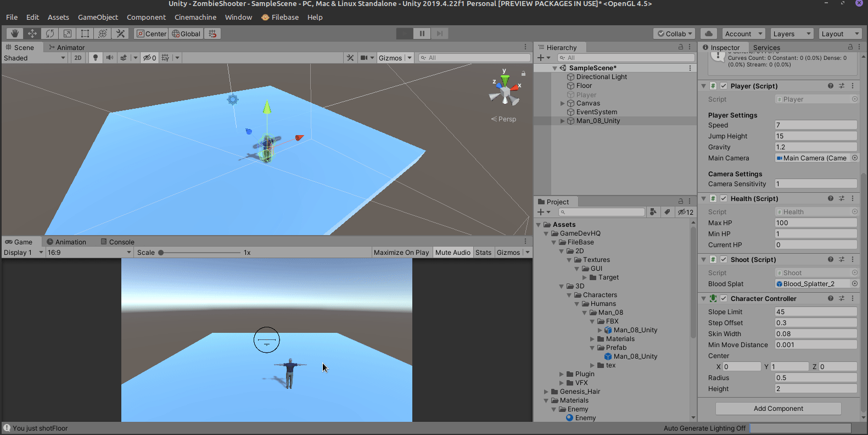The image size is (868, 435).
Task: Open Health Script preset settings
Action: (x=842, y=199)
